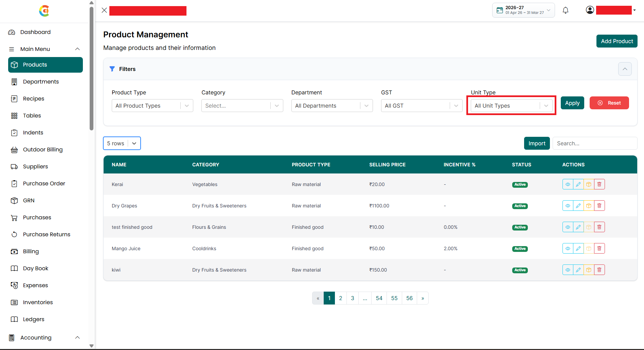
Task: Open the Suppliers page
Action: point(46,166)
